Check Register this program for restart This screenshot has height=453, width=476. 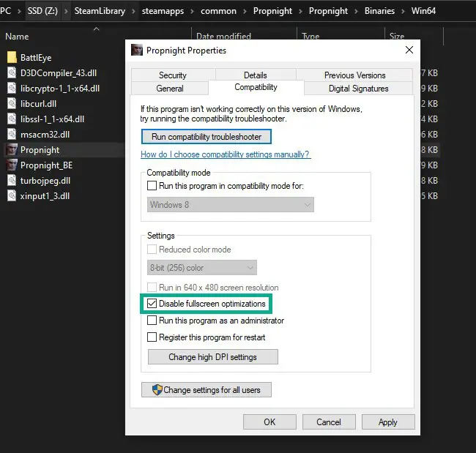coord(152,337)
